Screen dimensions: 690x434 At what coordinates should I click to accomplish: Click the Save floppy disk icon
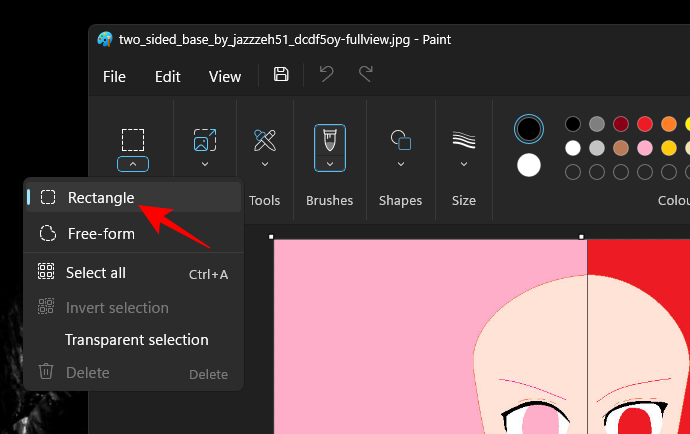click(x=281, y=75)
